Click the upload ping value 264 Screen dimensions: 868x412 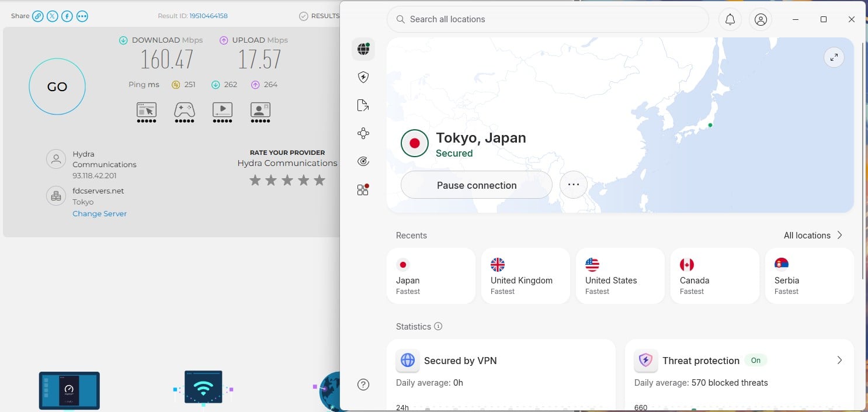(270, 85)
